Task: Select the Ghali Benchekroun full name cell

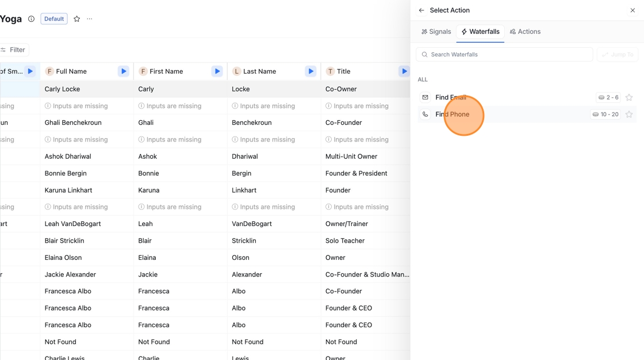Action: point(87,122)
